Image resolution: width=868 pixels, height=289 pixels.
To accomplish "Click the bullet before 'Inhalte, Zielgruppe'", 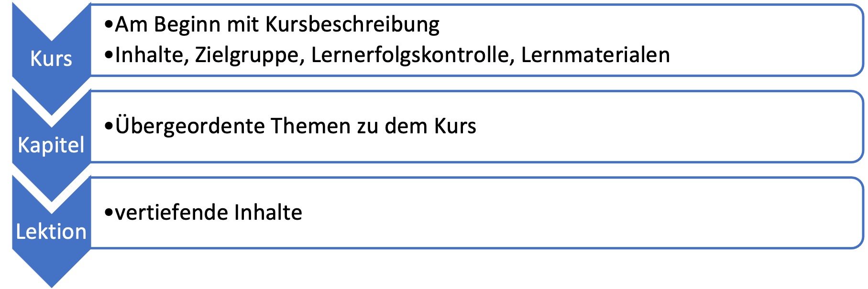I will click(109, 55).
